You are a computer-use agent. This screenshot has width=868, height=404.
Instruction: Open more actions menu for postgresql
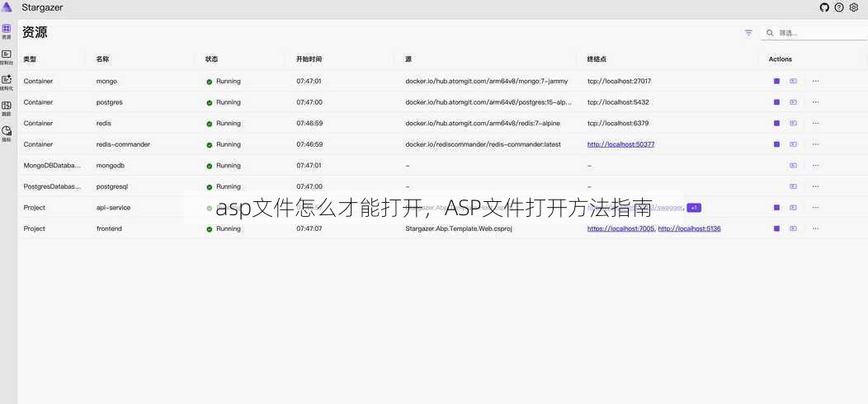tap(815, 186)
